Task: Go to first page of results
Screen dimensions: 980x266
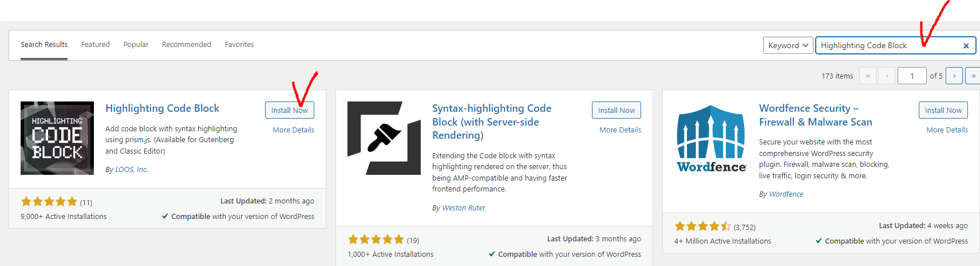Action: pos(868,76)
